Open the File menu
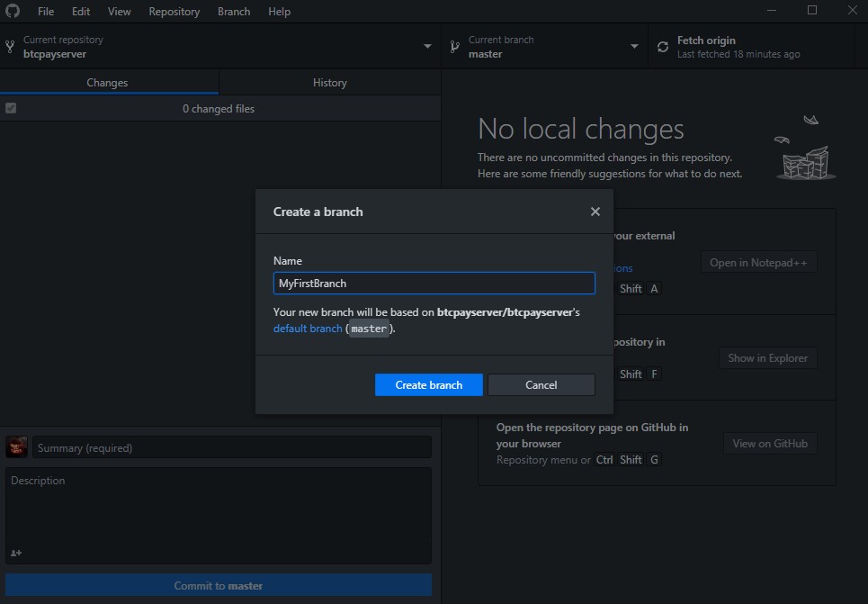868x604 pixels. tap(46, 11)
